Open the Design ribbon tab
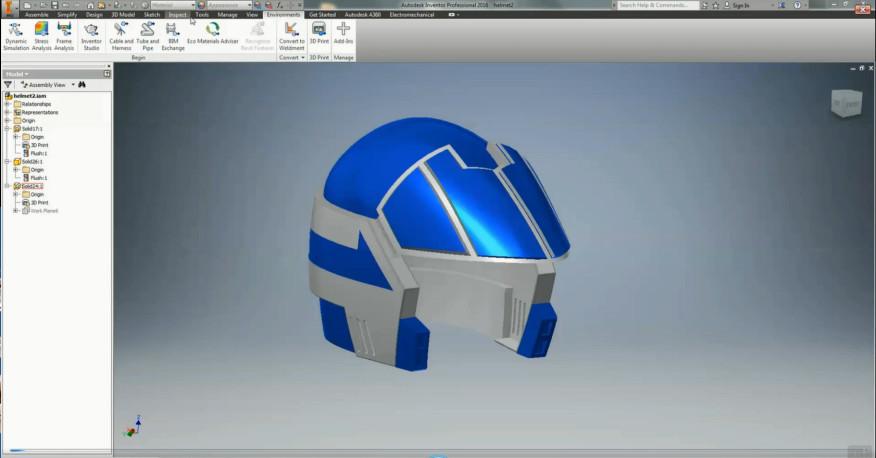 [94, 15]
